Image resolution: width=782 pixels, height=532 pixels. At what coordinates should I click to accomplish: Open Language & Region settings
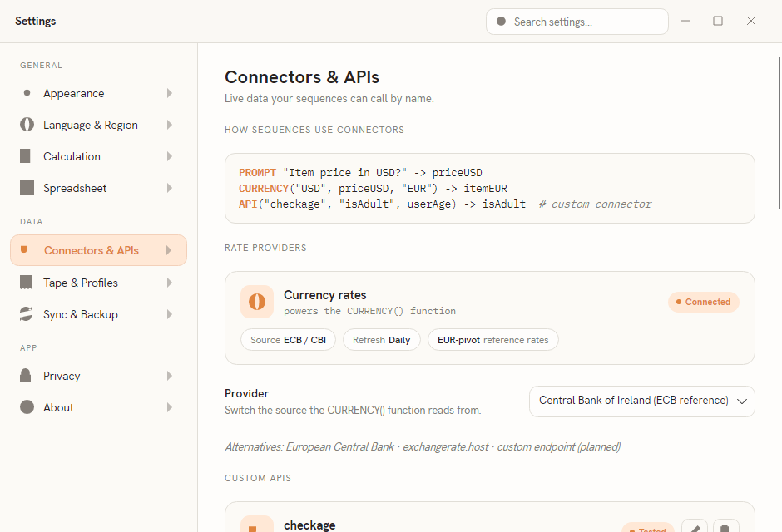(x=98, y=125)
